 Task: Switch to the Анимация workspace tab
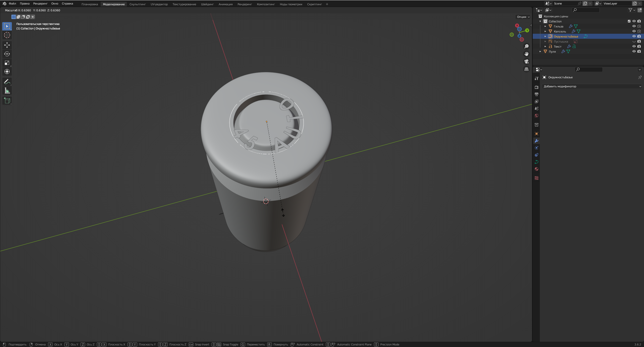coord(225,4)
